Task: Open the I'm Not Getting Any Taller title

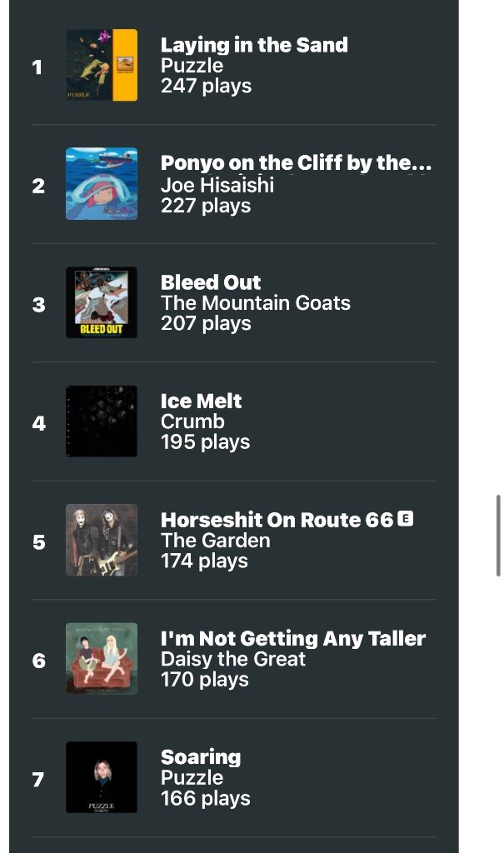Action: pos(293,638)
